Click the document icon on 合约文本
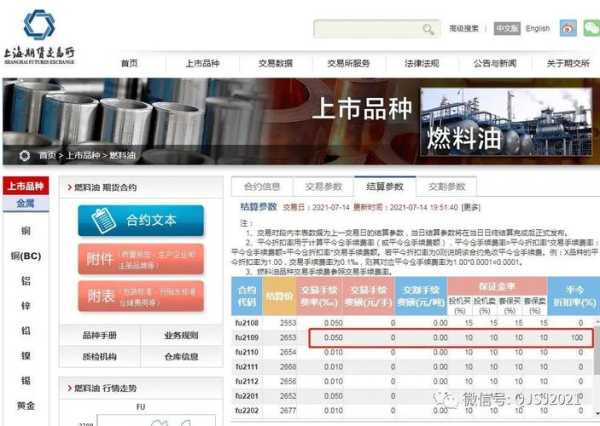600x426 pixels. click(103, 220)
